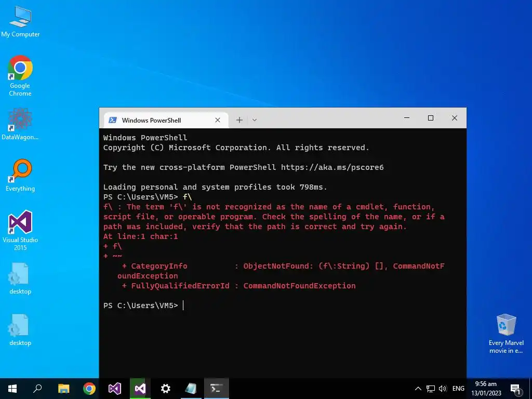Screen dimensions: 532x399
Task: Open network status tray icon
Action: click(431, 389)
